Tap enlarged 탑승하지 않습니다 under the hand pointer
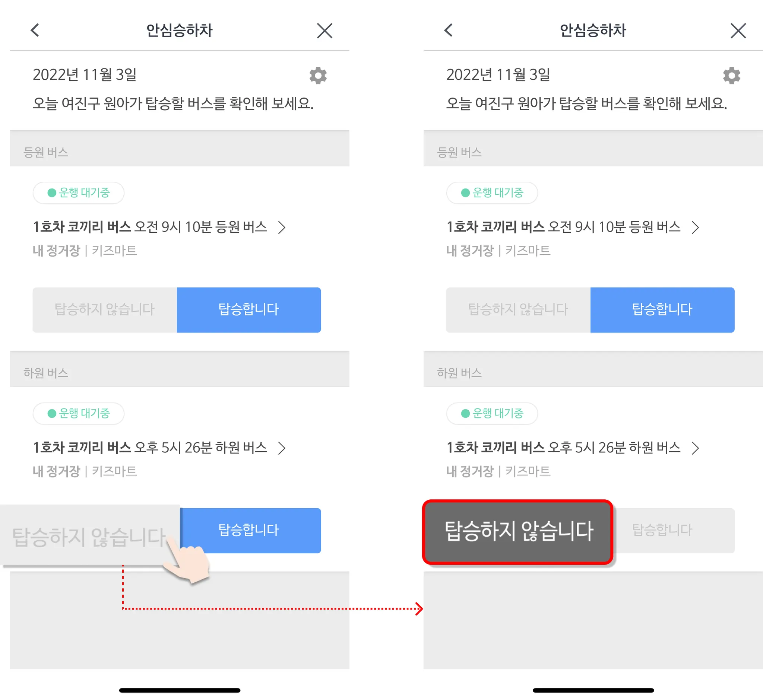 coord(90,535)
